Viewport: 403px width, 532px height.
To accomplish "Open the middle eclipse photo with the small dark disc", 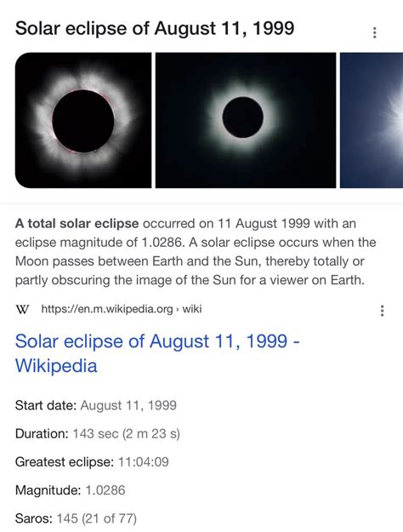I will pos(246,120).
